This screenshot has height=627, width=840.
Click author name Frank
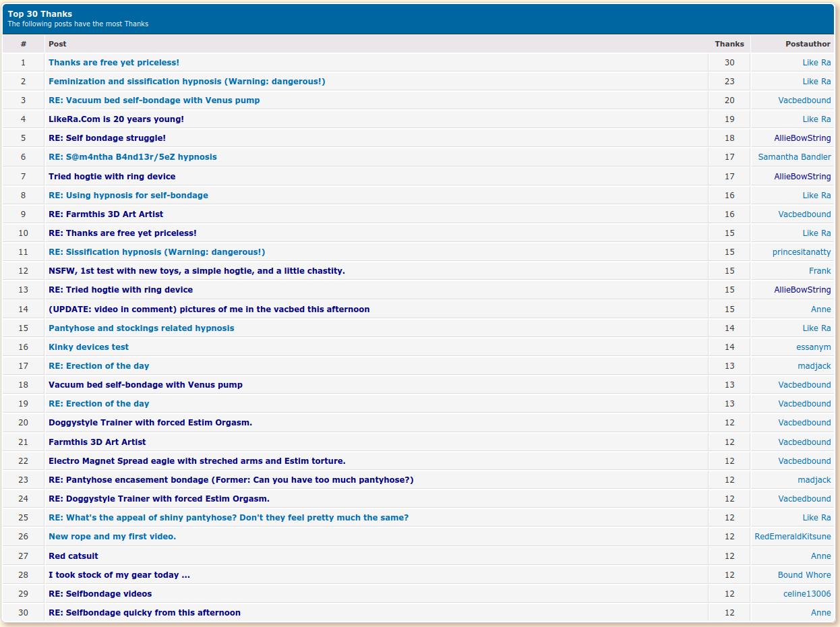coord(820,271)
